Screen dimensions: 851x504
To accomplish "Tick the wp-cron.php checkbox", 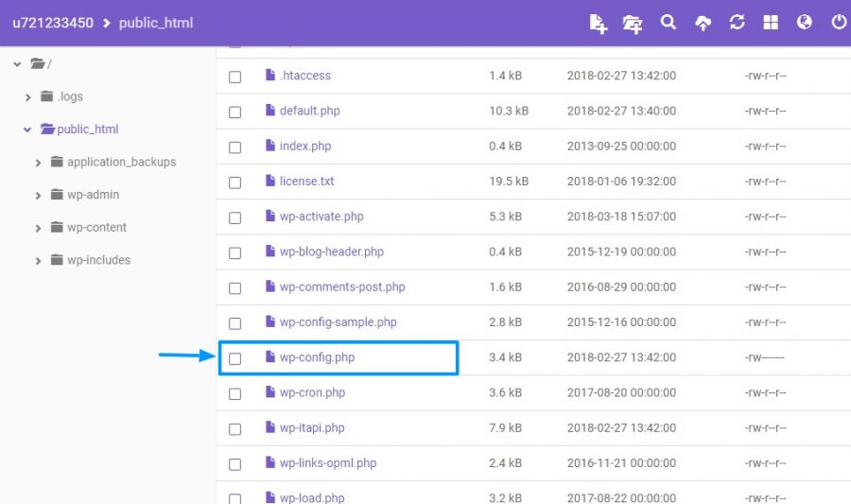I will [x=235, y=394].
